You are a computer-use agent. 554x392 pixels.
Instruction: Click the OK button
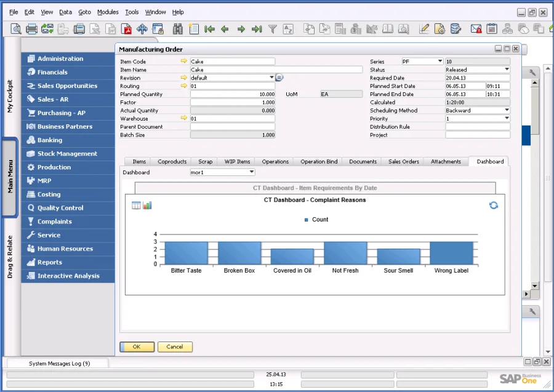[x=137, y=347]
